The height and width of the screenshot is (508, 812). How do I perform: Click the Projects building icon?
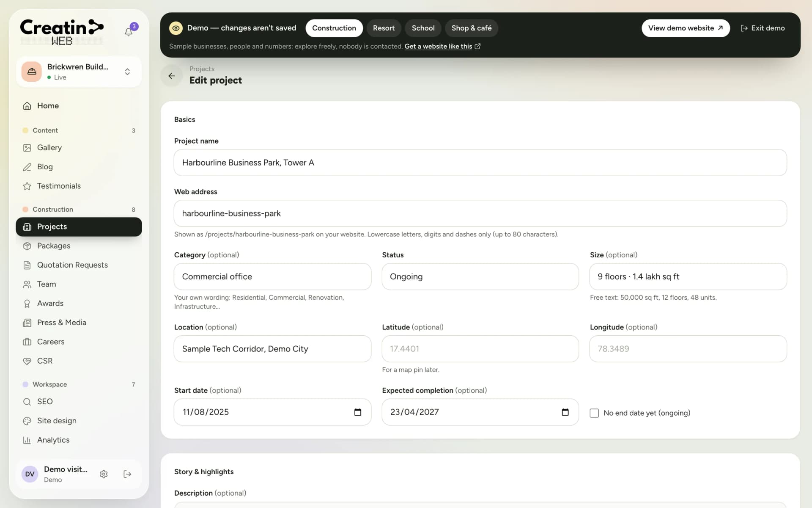[27, 227]
